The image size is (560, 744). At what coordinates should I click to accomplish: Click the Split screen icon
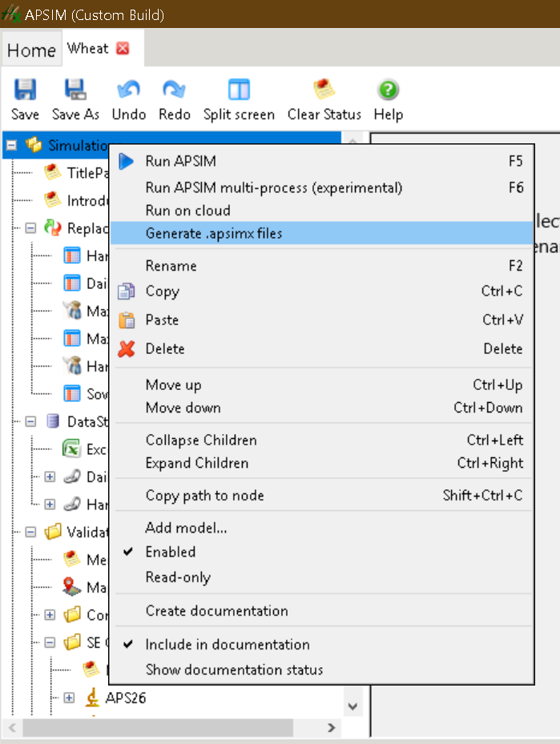pyautogui.click(x=239, y=89)
